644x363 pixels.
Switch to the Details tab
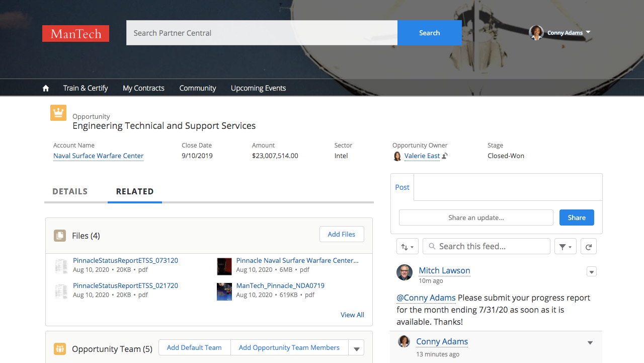coord(70,191)
